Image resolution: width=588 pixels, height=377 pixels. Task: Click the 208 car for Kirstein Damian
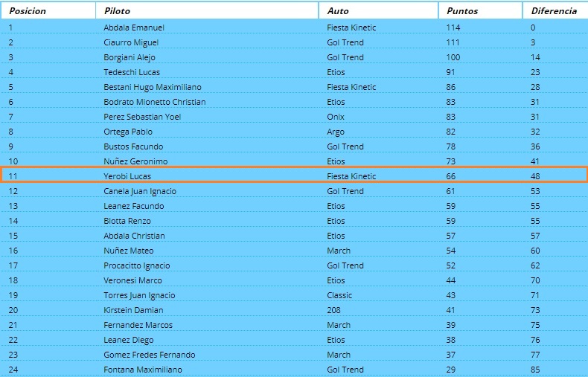(333, 310)
